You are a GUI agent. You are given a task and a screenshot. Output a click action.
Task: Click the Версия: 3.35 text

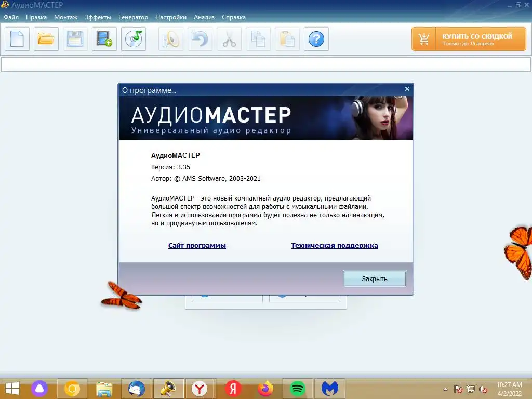[x=170, y=167]
